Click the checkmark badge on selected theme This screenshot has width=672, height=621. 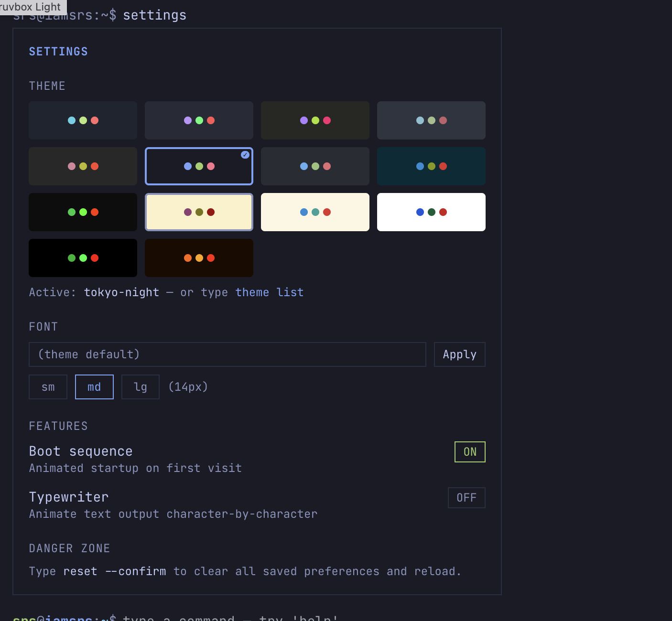[245, 155]
